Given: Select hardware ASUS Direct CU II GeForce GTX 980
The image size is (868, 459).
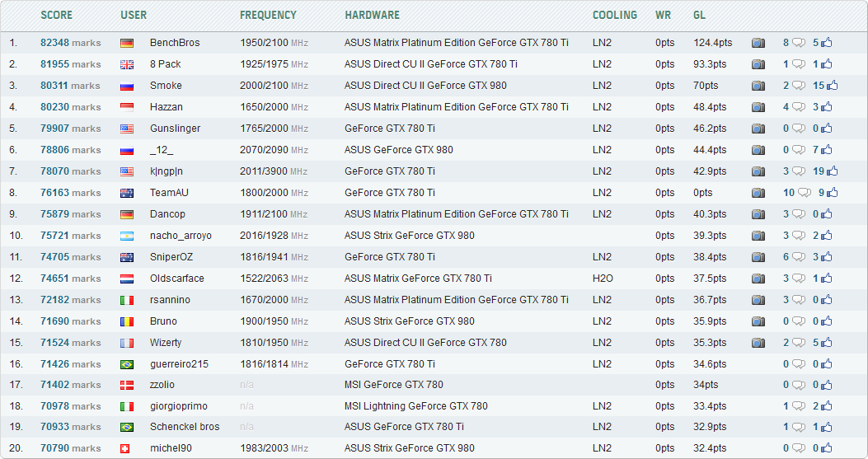Looking at the screenshot, I should point(425,86).
